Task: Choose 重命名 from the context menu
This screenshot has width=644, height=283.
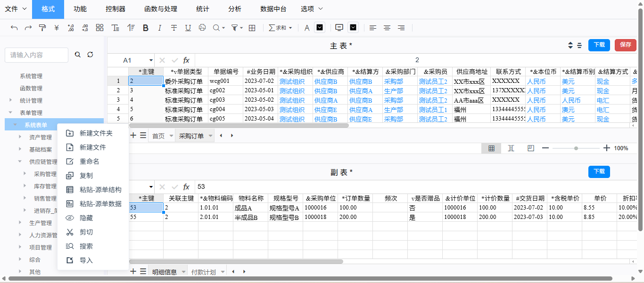Action: [89, 162]
